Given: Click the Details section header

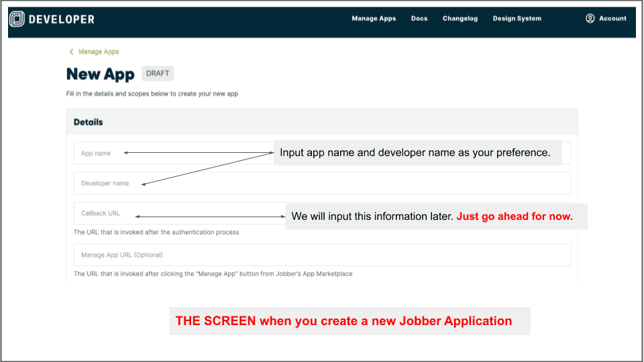Looking at the screenshot, I should click(x=89, y=122).
